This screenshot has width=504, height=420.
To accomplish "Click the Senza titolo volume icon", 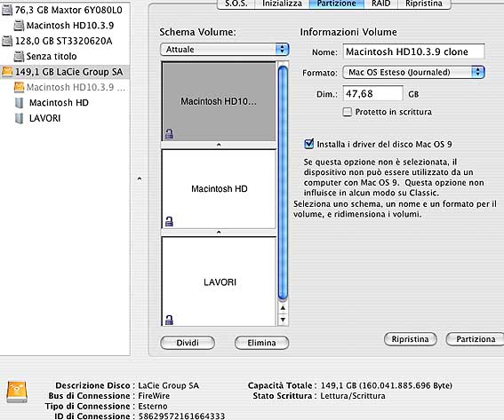I will (19, 57).
